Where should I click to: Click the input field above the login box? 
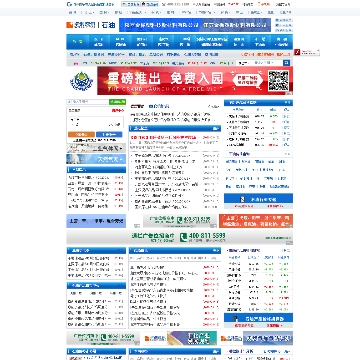(87, 102)
